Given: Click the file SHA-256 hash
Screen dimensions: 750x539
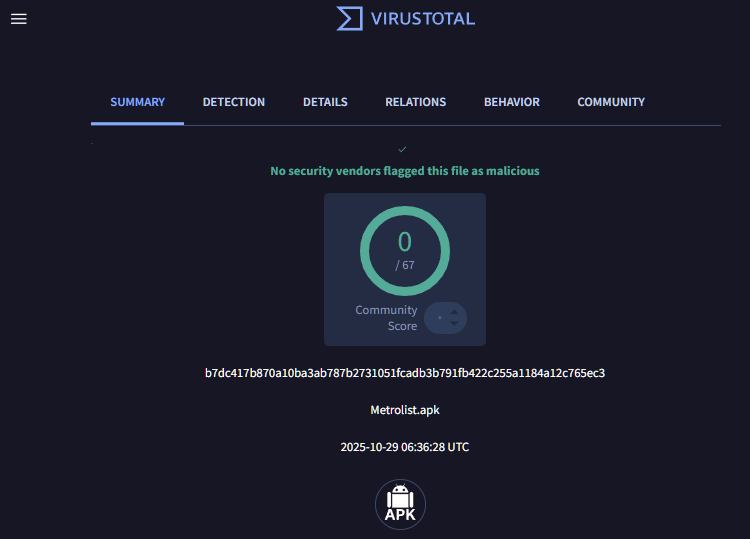Looking at the screenshot, I should click(x=405, y=373).
